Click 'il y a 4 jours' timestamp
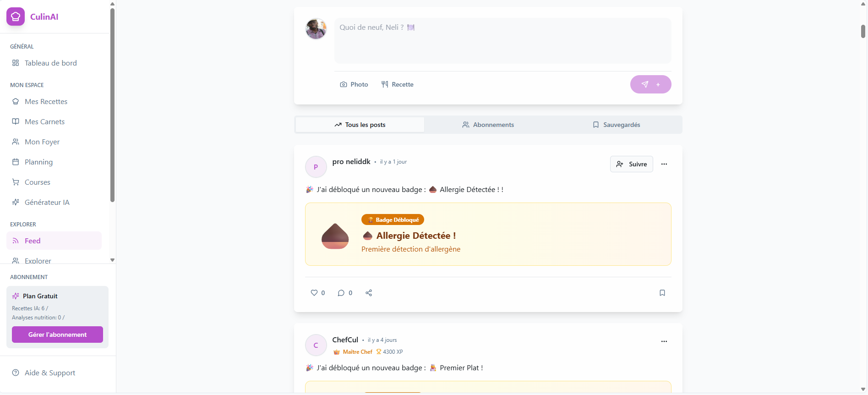 pos(382,340)
